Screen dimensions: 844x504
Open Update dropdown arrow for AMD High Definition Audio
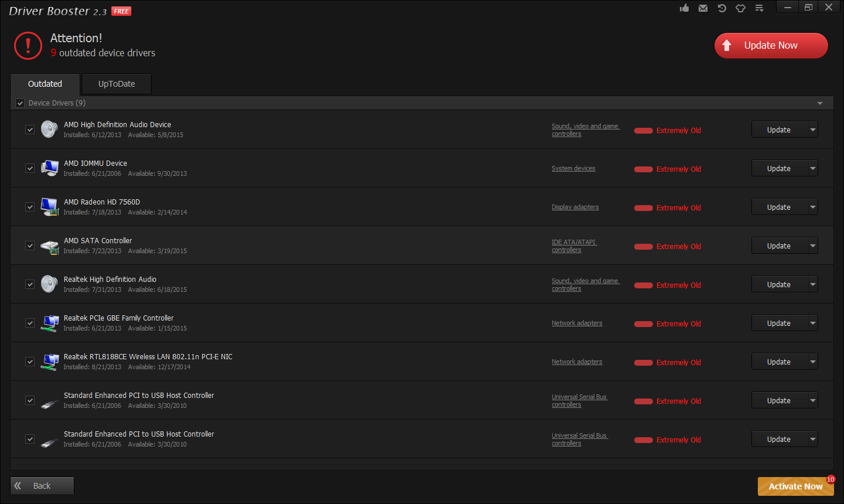click(813, 130)
